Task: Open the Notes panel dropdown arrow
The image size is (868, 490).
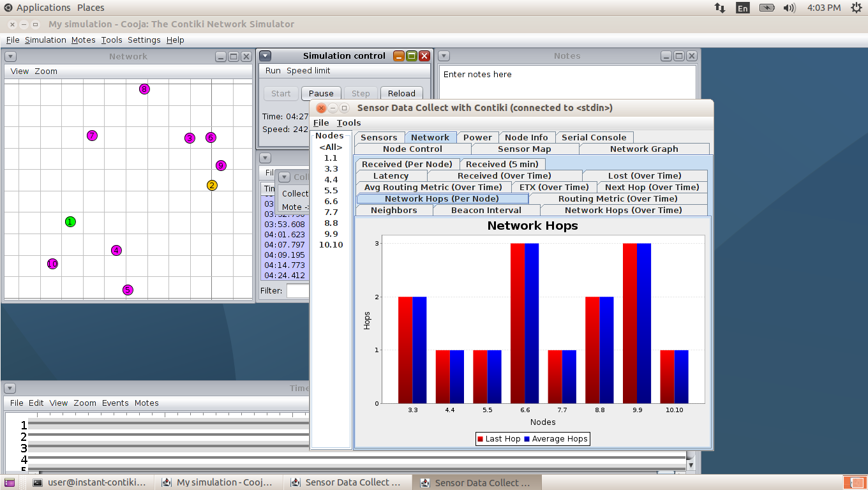Action: pos(444,56)
